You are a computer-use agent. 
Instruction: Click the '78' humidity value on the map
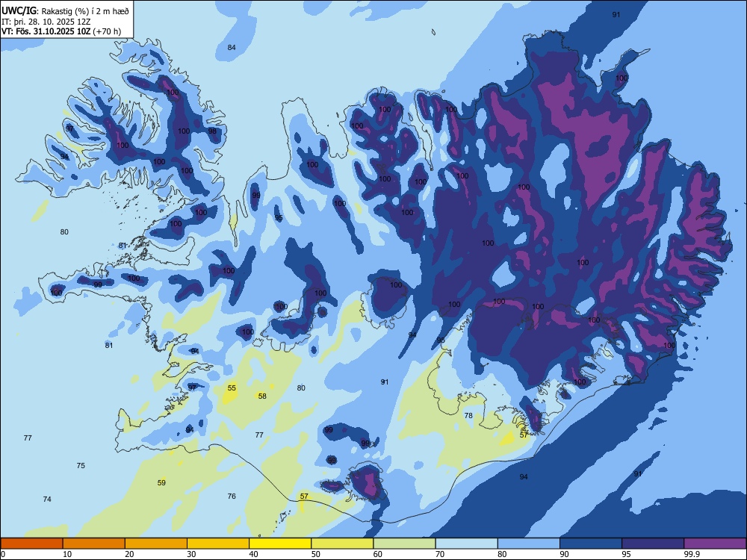click(469, 416)
